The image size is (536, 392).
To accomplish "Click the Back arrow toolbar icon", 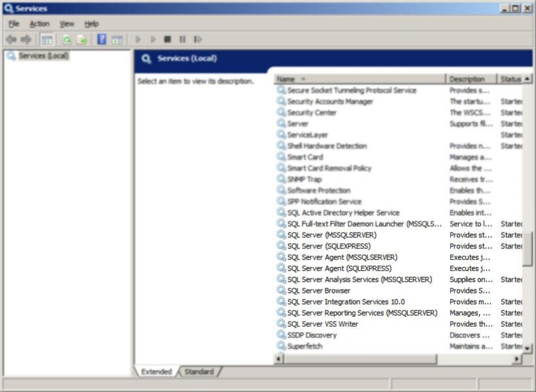I will click(11, 40).
